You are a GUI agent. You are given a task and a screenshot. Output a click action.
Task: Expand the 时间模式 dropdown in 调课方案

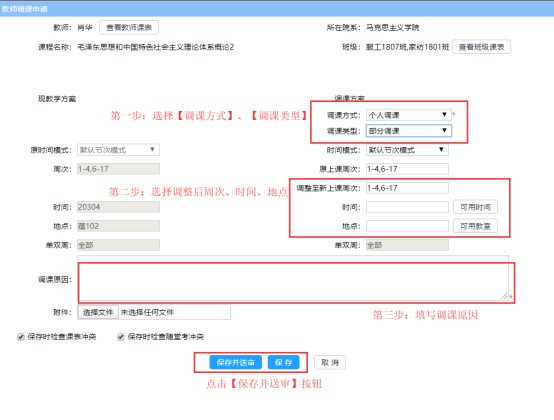coord(407,150)
